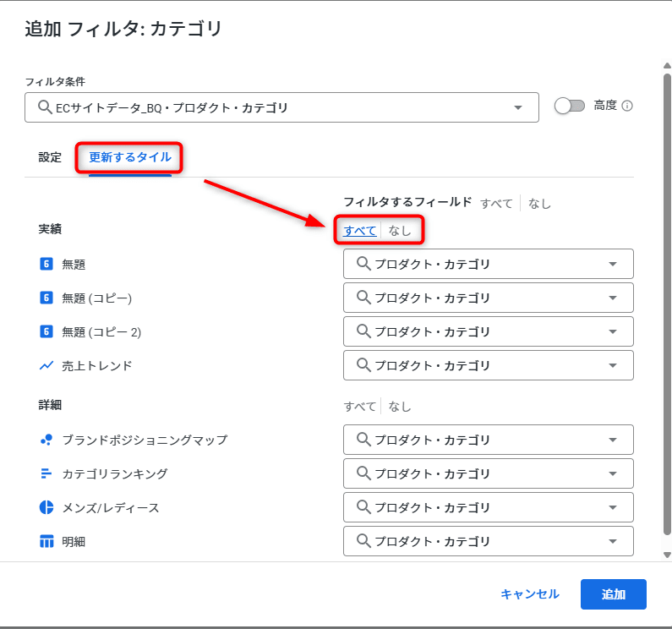Click search icon in 無題 field selector
Viewport: 672px width, 629px height.
click(x=363, y=264)
